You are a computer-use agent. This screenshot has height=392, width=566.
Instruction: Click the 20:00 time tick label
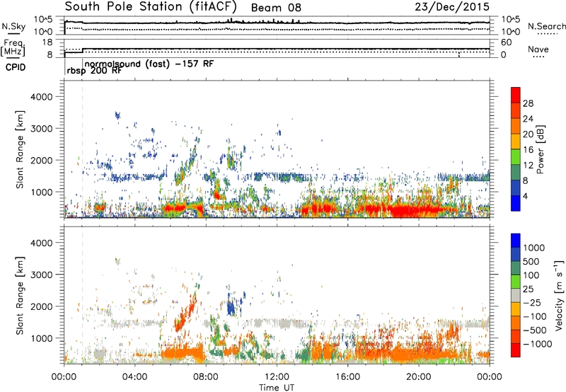click(418, 377)
